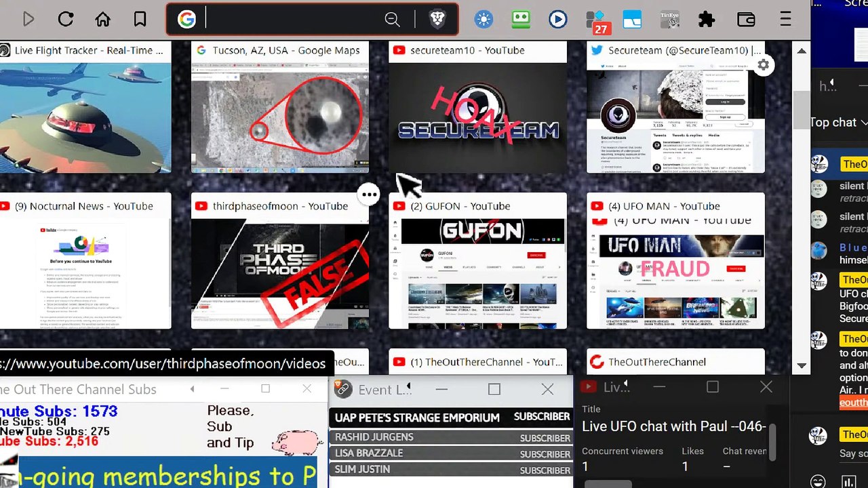Open the TheOutThereChannel tile with red icon
The width and height of the screenshot is (868, 488).
[x=675, y=362]
